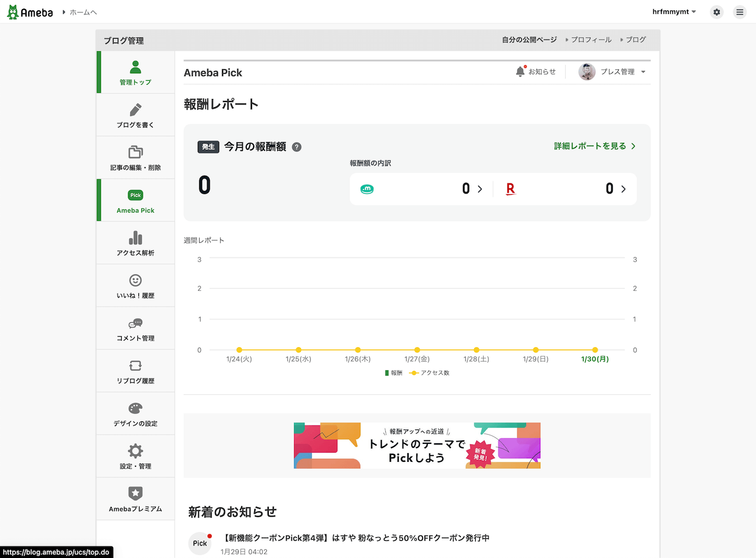Screen dimensions: 756x558
Task: Click the notification bell icon
Action: [x=520, y=71]
